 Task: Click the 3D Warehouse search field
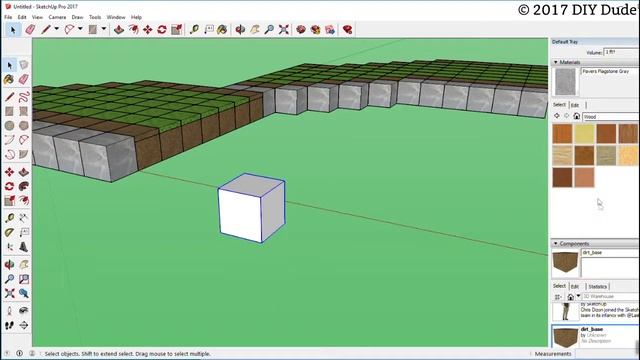coord(610,297)
